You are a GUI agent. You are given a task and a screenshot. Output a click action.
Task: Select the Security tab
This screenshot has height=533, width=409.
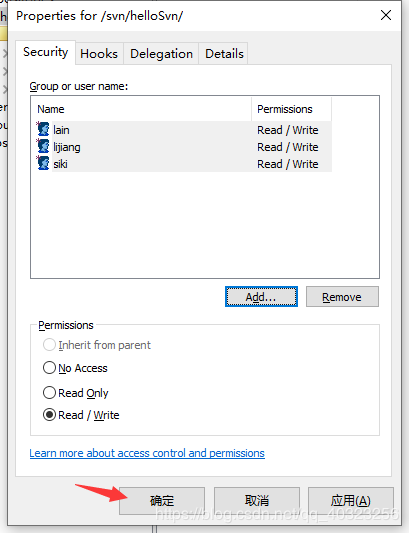46,52
